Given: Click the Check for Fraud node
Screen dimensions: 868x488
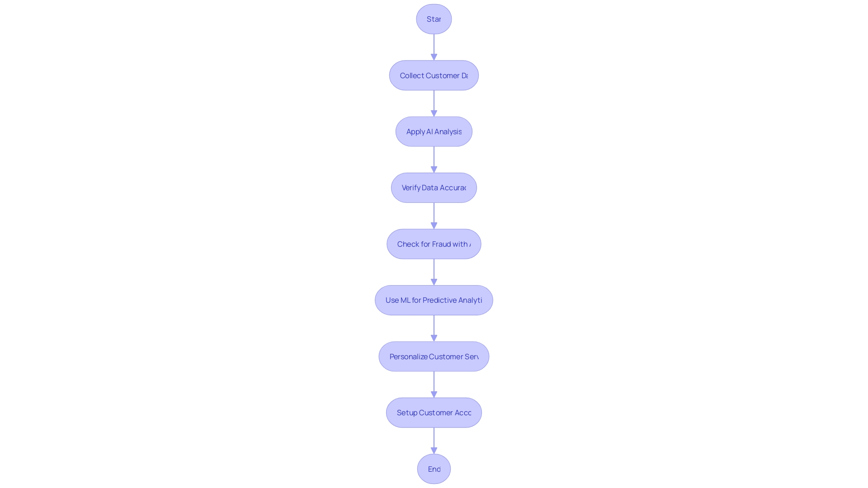Looking at the screenshot, I should point(434,243).
